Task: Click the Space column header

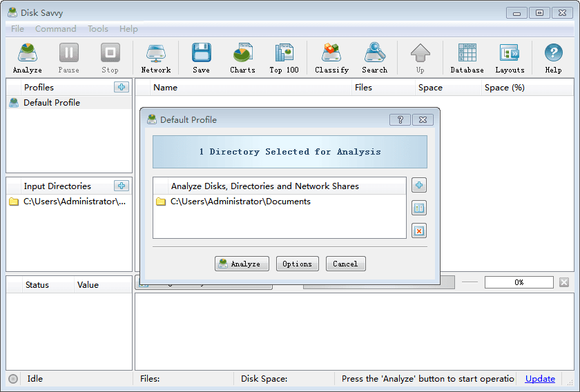Action: pos(448,87)
